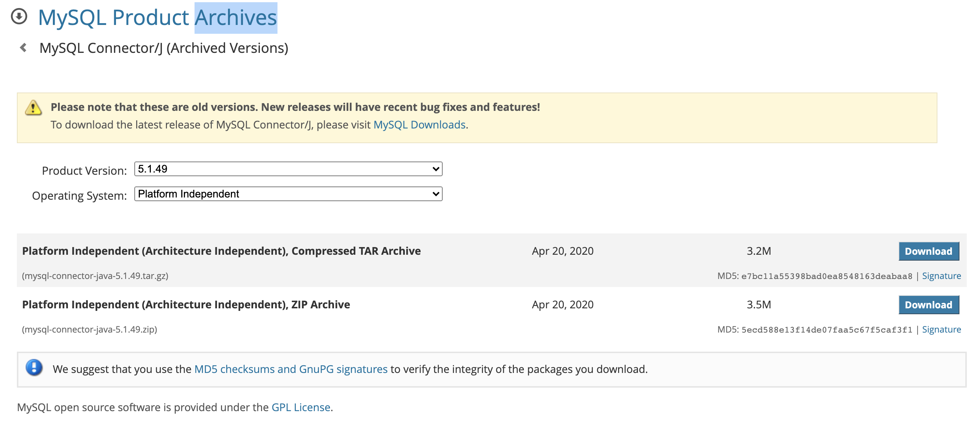The height and width of the screenshot is (428, 980).
Task: Click the back chevron arrow icon
Action: [23, 48]
